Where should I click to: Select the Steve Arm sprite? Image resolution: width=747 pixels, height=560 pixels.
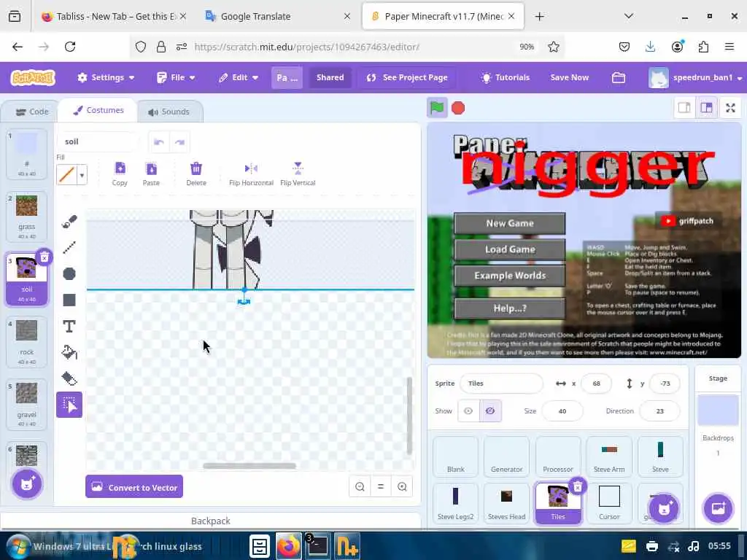click(609, 456)
